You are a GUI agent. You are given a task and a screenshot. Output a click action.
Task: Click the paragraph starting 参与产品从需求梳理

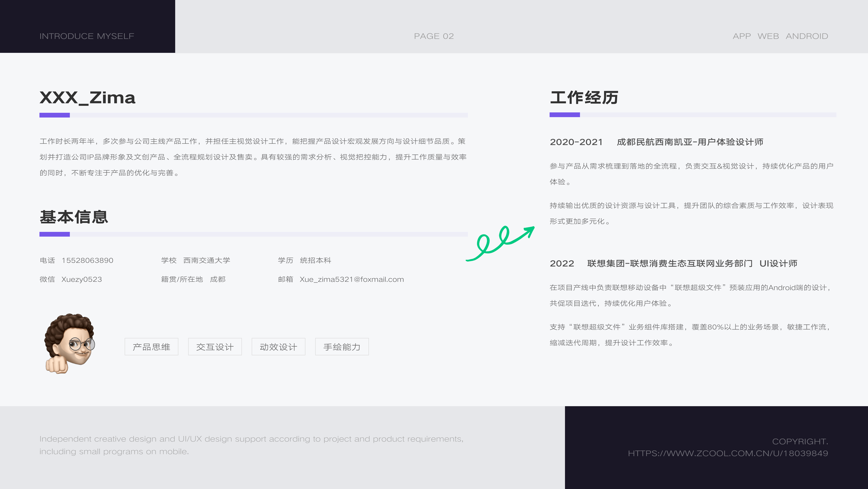(x=691, y=174)
